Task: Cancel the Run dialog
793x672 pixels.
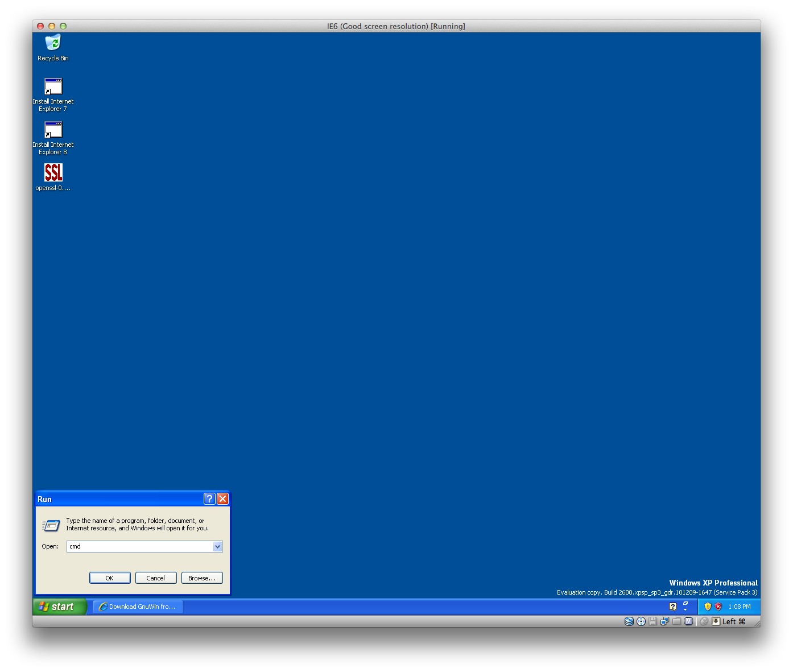Action: [156, 578]
